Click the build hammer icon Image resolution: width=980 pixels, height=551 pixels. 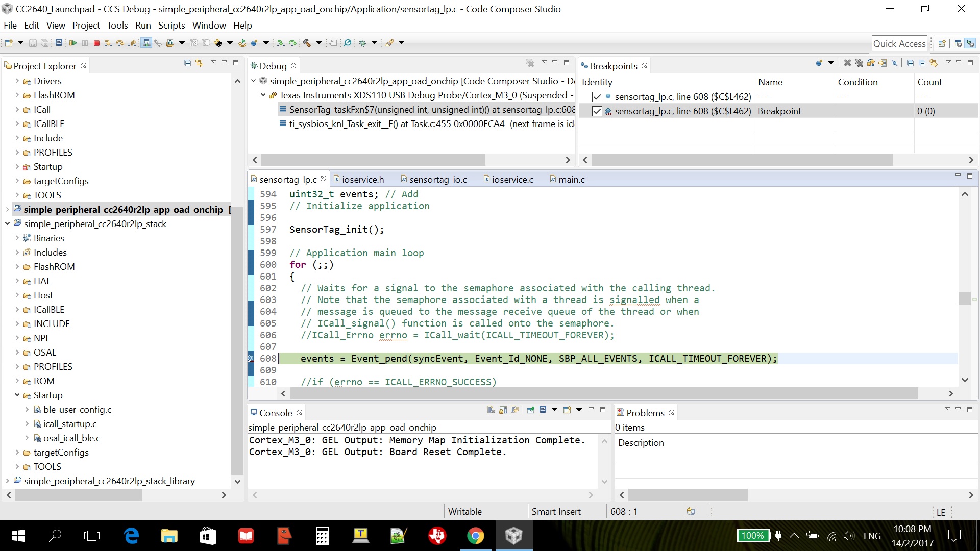click(x=307, y=43)
